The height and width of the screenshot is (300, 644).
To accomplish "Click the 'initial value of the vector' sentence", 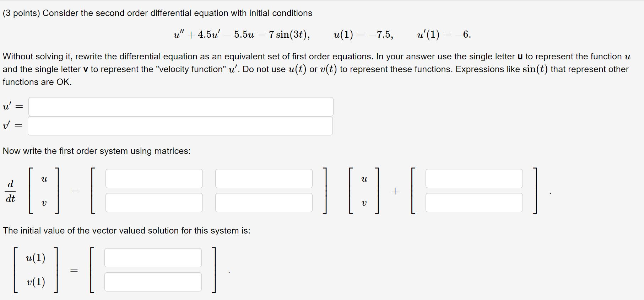I will click(126, 230).
